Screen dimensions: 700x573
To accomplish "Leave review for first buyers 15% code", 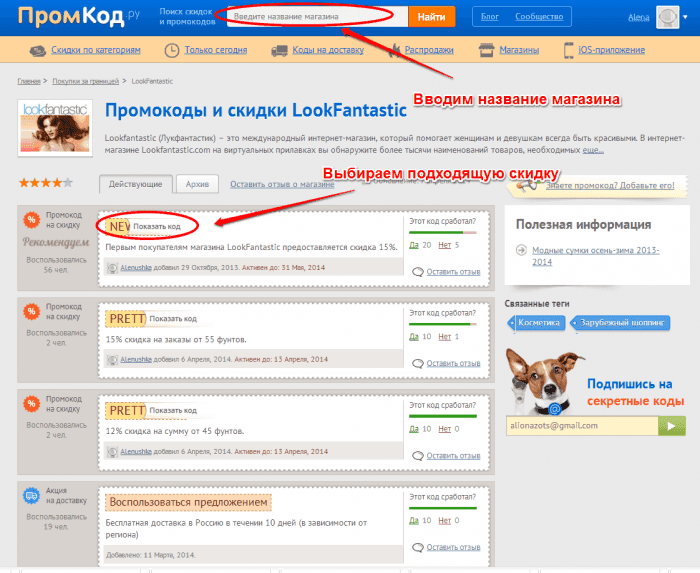I will point(454,272).
